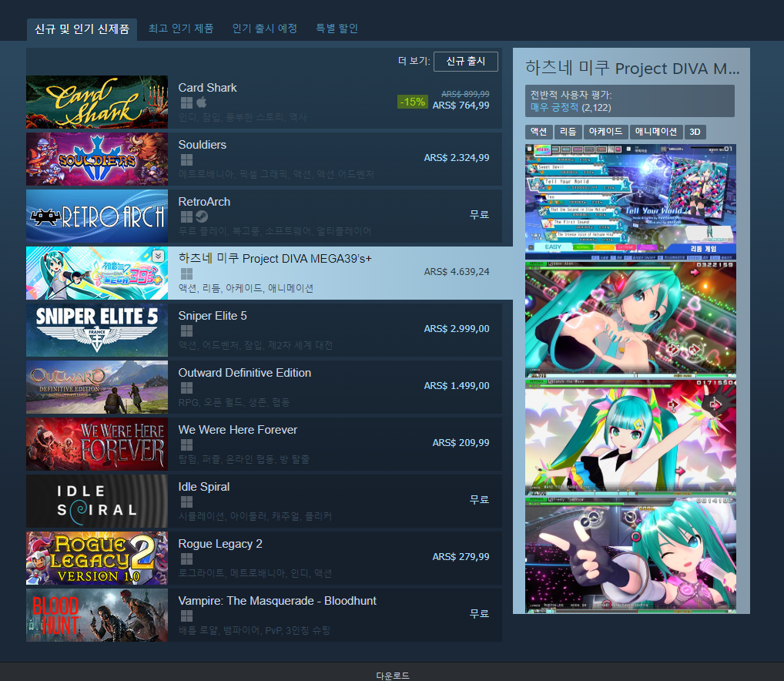Select the 애니메이션 tag in preview panel
This screenshot has width=784, height=681.
click(x=655, y=132)
